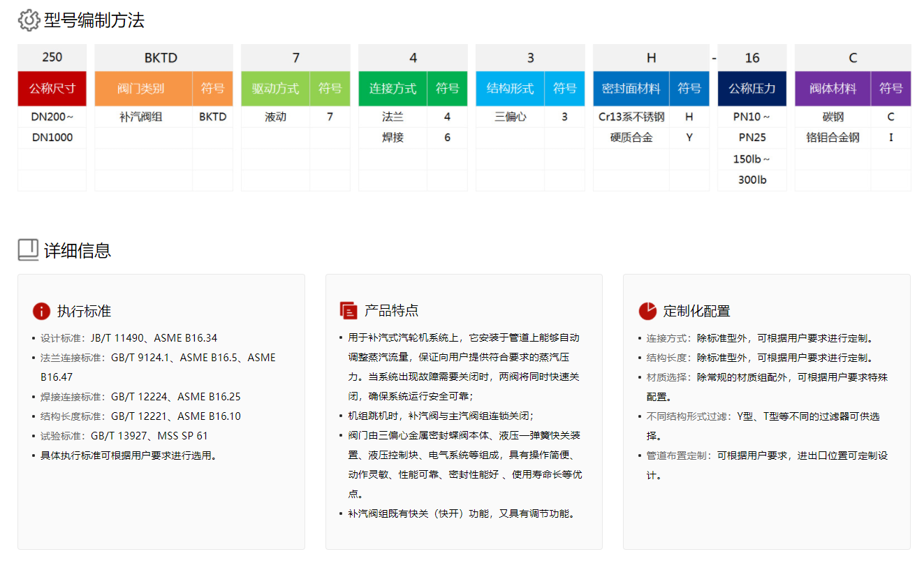Select the blue 密封面材料 header
The image size is (924, 561).
pos(631,89)
